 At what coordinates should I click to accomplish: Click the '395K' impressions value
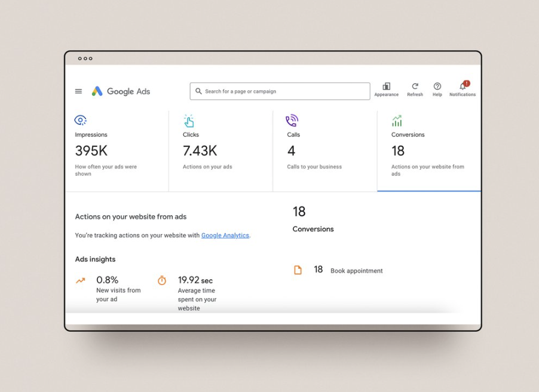(x=91, y=151)
